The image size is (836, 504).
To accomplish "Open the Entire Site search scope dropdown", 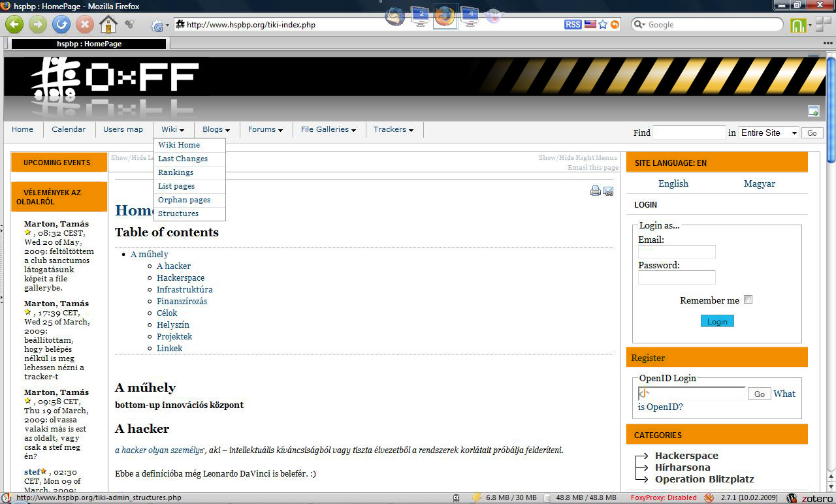I will coord(769,133).
